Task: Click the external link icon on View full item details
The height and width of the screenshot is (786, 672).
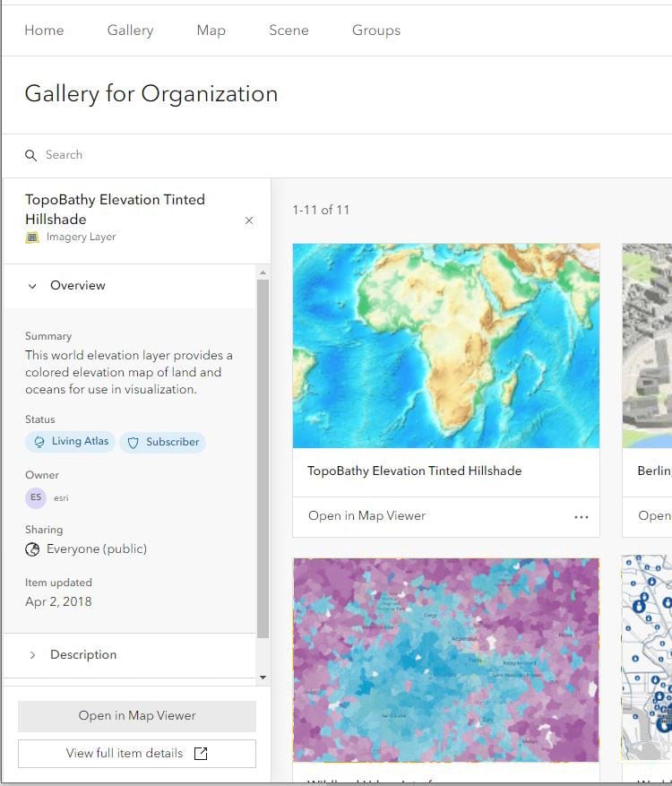Action: click(x=201, y=754)
